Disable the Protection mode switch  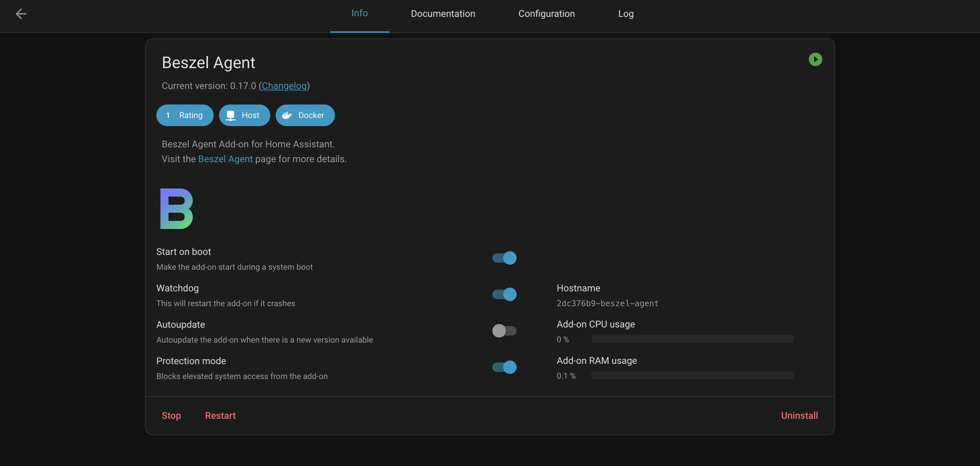tap(504, 367)
